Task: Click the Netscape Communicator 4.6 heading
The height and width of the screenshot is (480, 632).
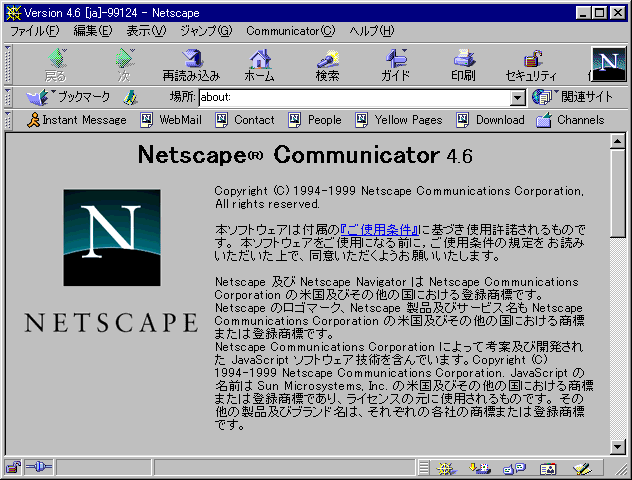Action: pyautogui.click(x=305, y=155)
